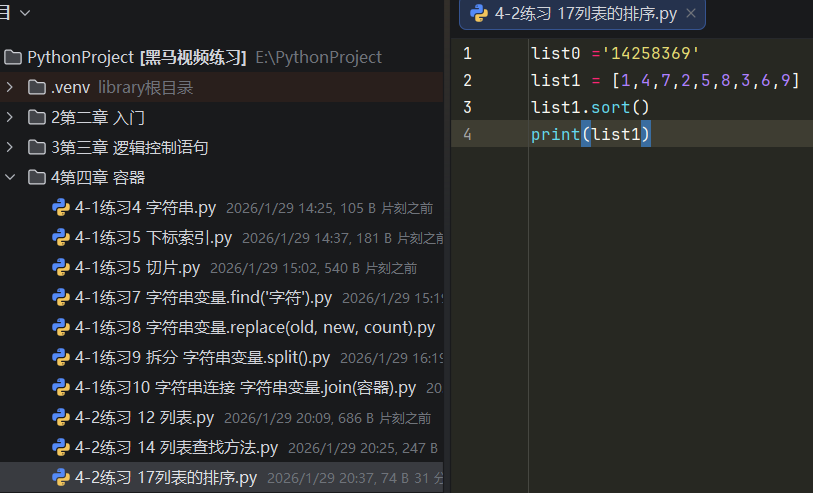The image size is (813, 493).
Task: Select PythonProject [黑马视频练习] root node
Action: point(137,57)
